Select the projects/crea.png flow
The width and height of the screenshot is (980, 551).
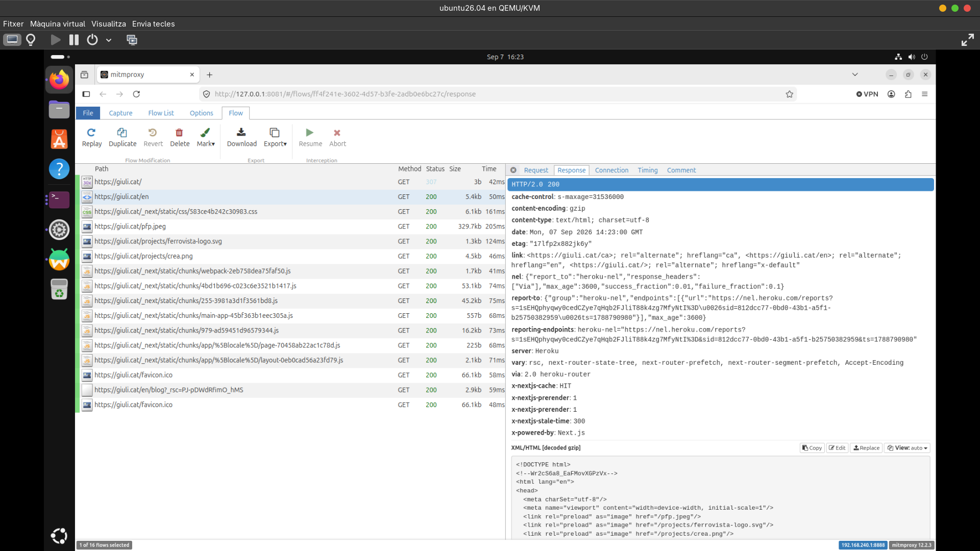click(290, 256)
